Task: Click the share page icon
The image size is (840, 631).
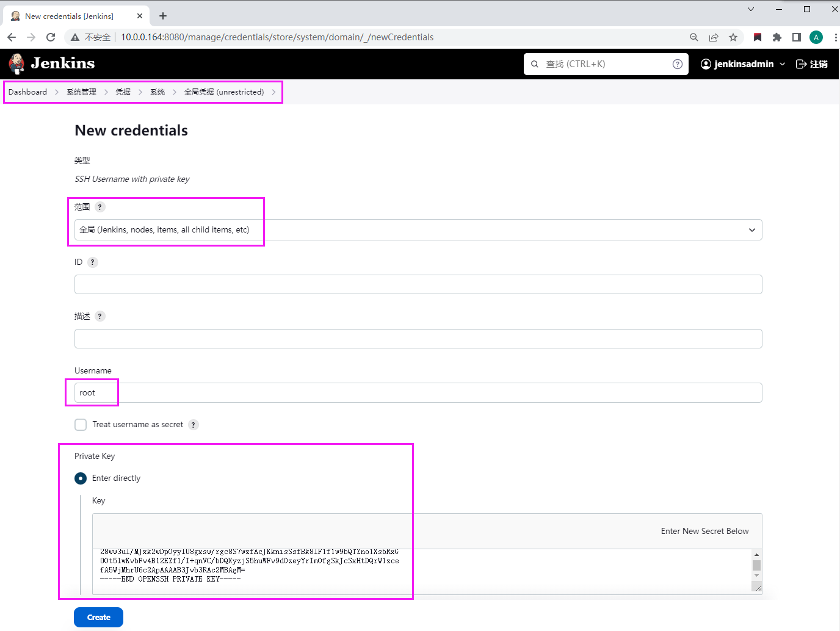Action: (714, 37)
